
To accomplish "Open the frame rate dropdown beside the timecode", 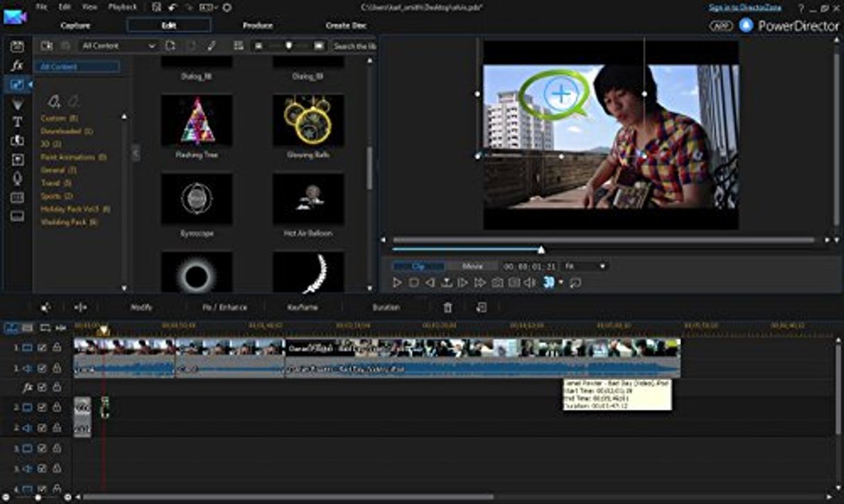I will [600, 266].
